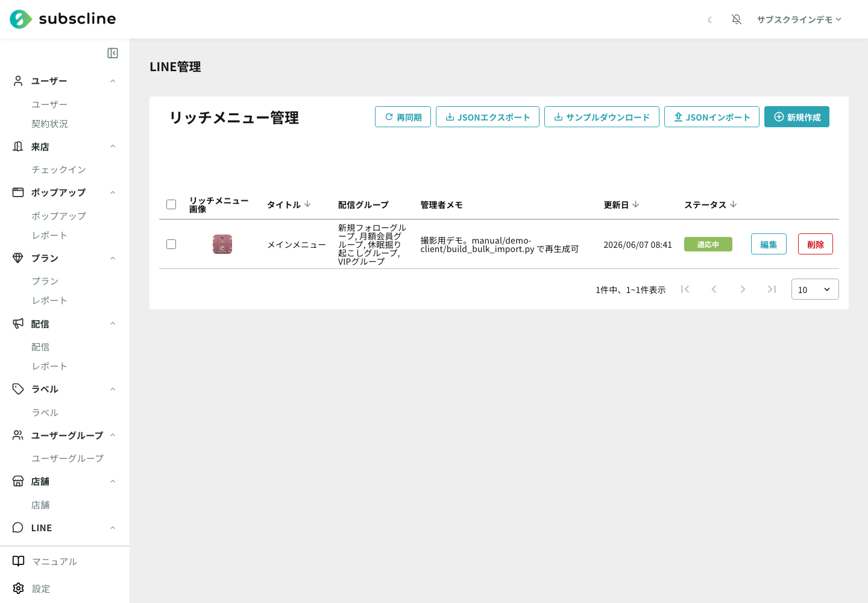This screenshot has width=868, height=603.
Task: Open the muted notifications bell
Action: pos(737,19)
